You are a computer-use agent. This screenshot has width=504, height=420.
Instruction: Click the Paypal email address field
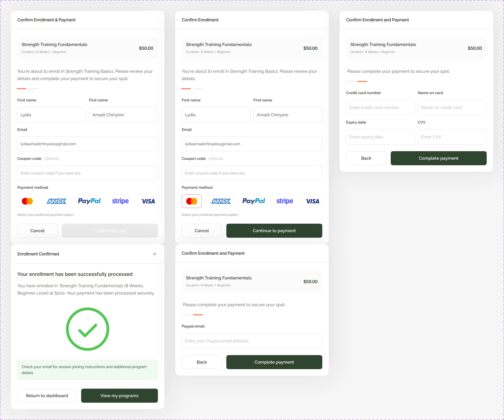[x=252, y=341]
